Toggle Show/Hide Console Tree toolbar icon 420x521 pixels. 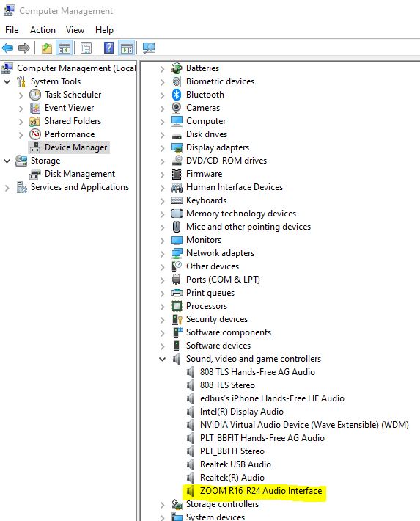[x=64, y=48]
